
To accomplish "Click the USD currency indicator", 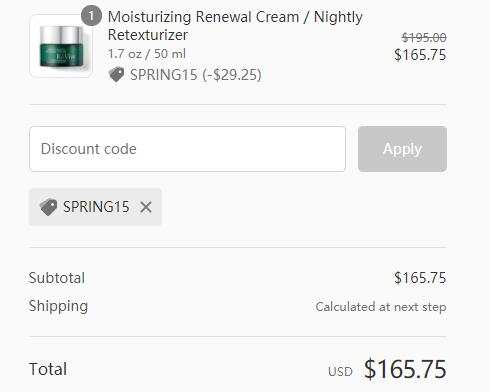I will (340, 372).
